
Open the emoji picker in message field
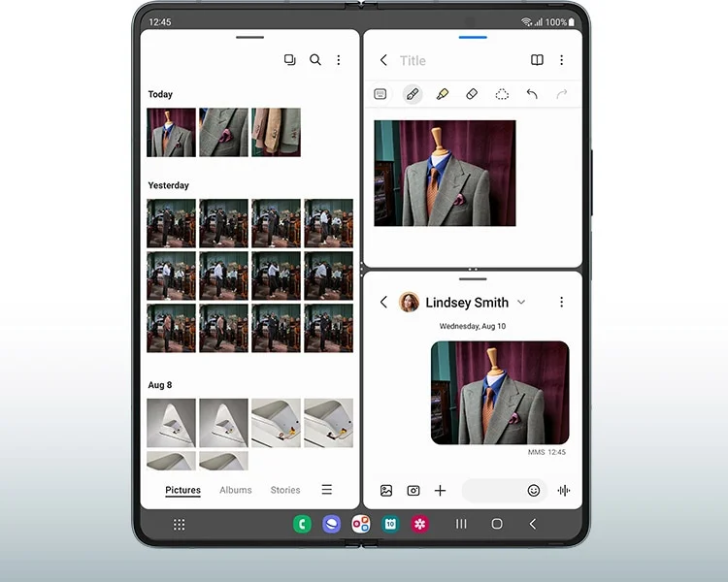coord(534,491)
